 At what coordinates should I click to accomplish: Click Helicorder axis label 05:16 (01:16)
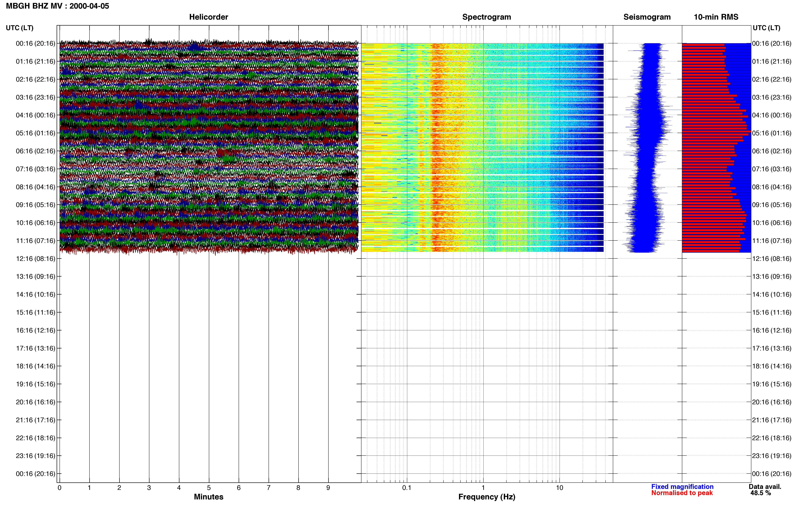point(36,133)
